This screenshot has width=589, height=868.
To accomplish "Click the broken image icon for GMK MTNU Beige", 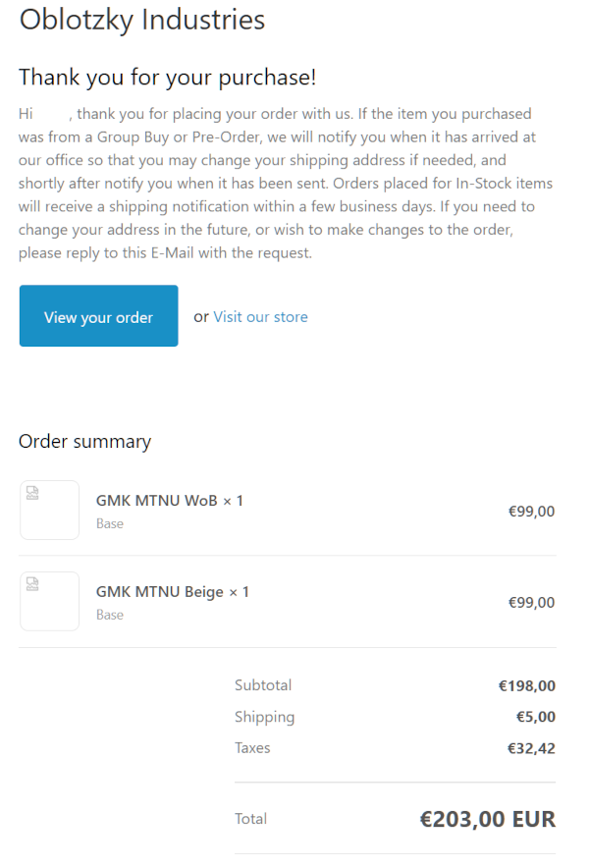I will [x=32, y=584].
